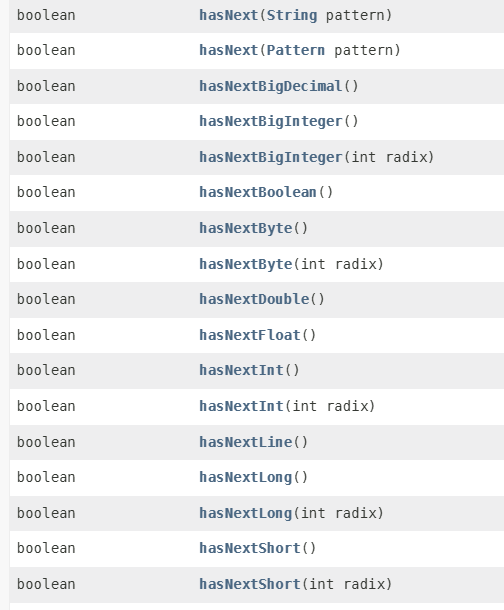Image resolution: width=504 pixels, height=610 pixels.
Task: Open the hasNext(Pattern pattern) method link
Action: (228, 50)
